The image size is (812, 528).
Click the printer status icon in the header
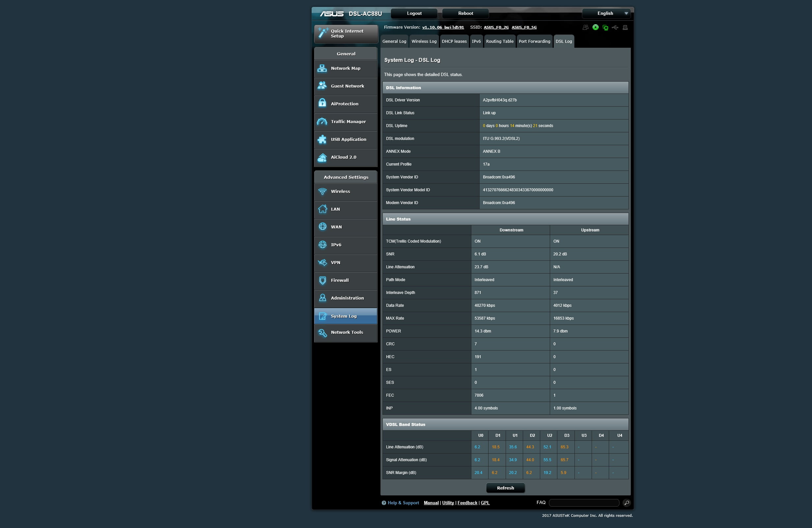point(625,27)
